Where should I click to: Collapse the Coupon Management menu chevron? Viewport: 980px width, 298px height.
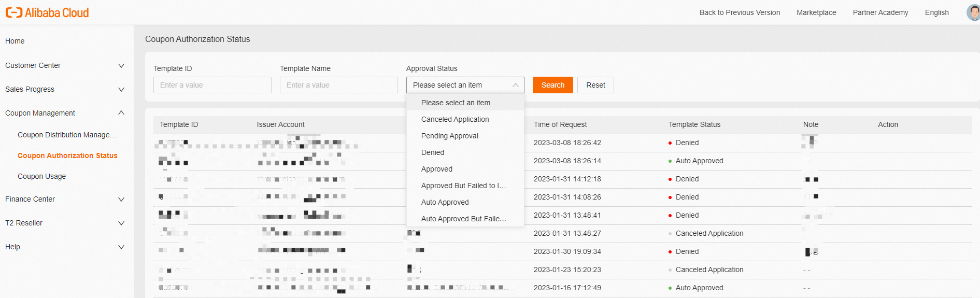[121, 113]
